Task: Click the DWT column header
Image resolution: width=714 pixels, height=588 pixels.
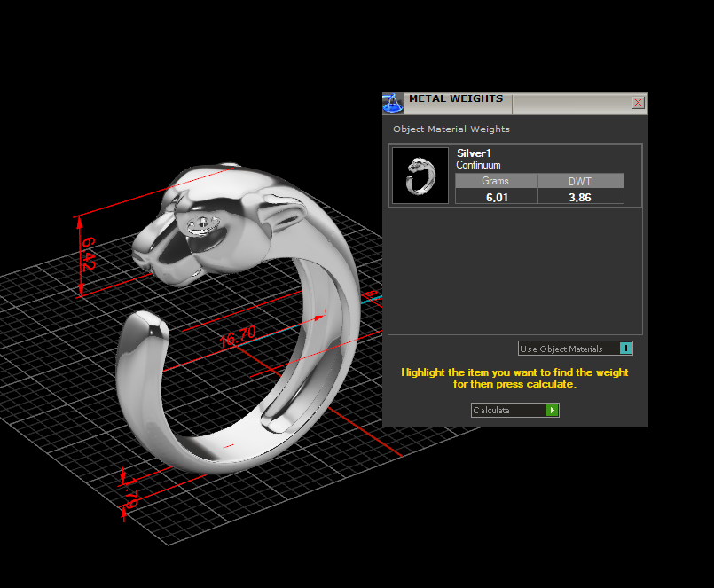Action: [581, 181]
